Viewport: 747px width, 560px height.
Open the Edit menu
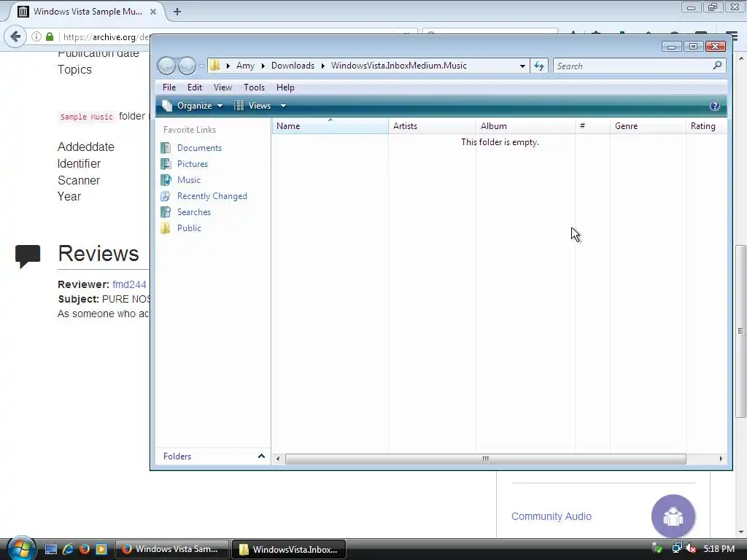[194, 87]
